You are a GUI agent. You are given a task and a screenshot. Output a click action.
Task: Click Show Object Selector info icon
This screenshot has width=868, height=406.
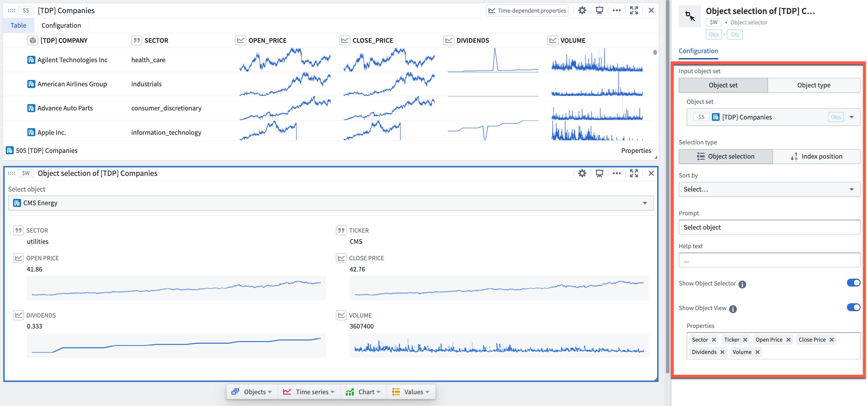click(x=742, y=284)
